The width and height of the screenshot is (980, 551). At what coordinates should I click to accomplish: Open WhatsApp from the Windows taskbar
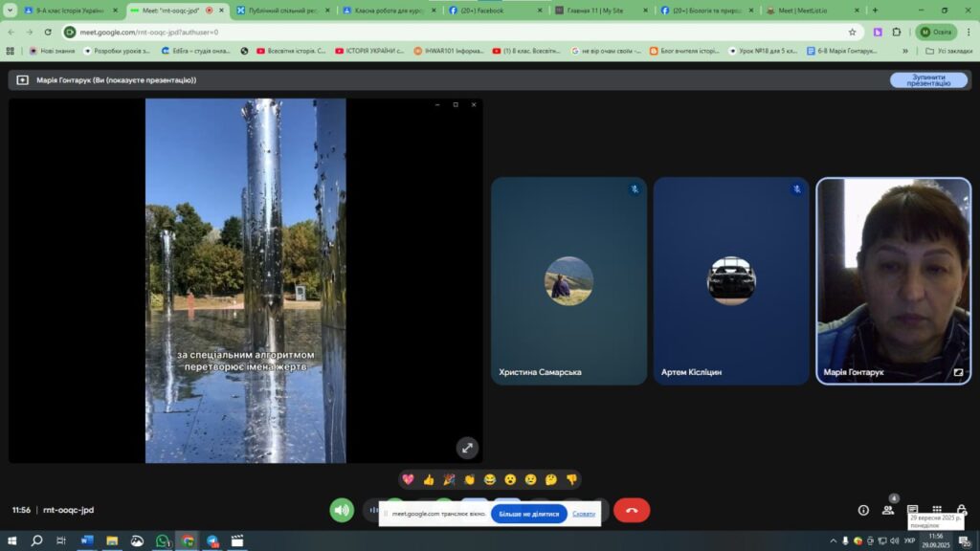162,540
